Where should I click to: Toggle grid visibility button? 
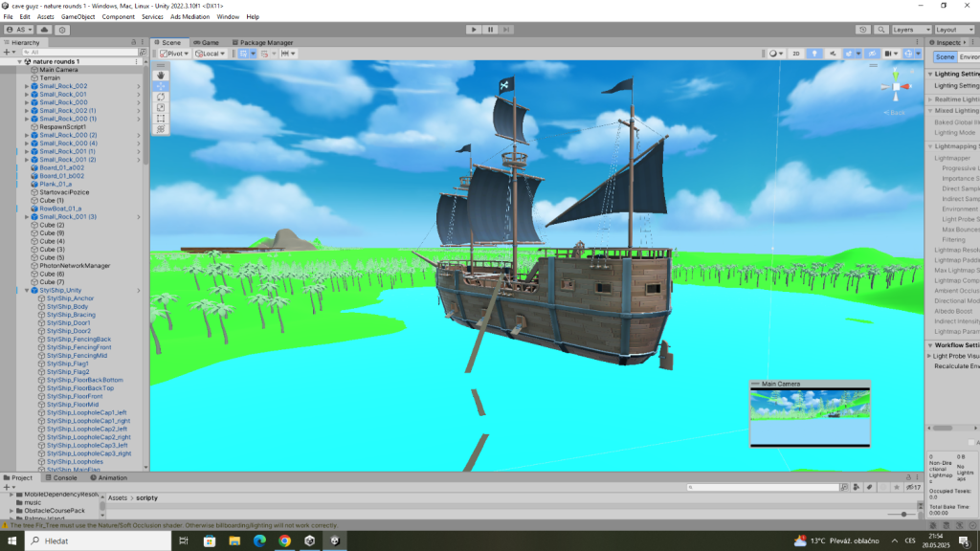coord(243,54)
